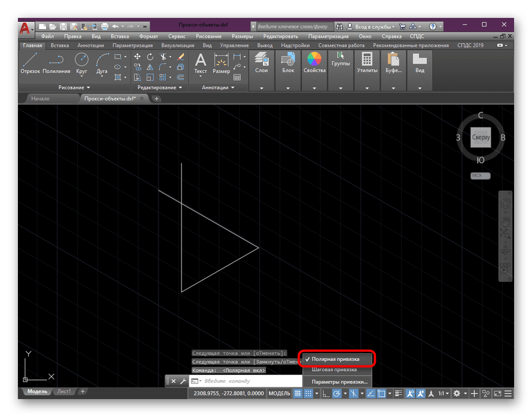Click the ellipse drawing tool icon
The width and height of the screenshot is (532, 417).
(x=118, y=67)
